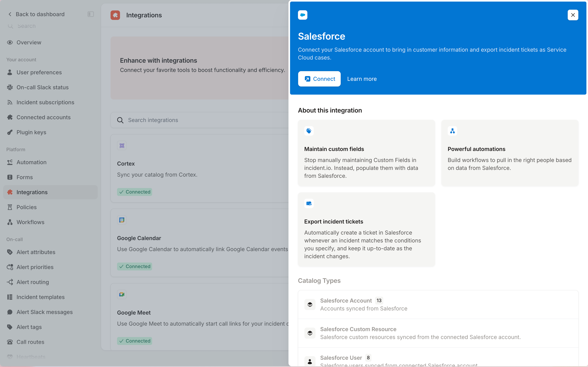Screen dimensions: 588x367
Task: Open Policies page
Action: [x=50, y=207]
